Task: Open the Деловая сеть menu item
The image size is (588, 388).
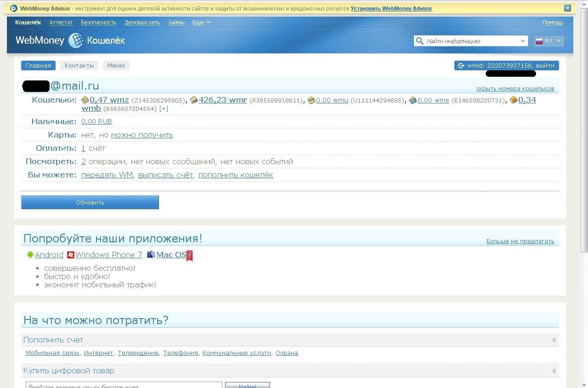Action: (x=142, y=23)
